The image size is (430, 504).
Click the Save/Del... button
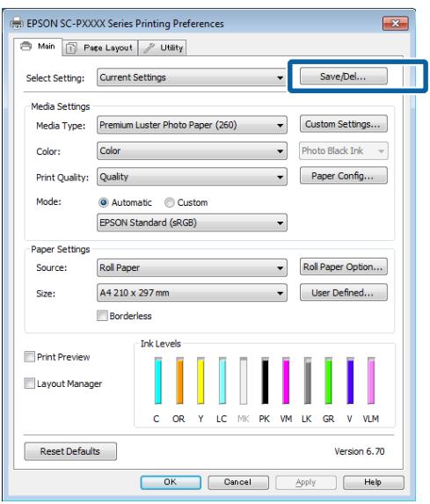pos(343,77)
